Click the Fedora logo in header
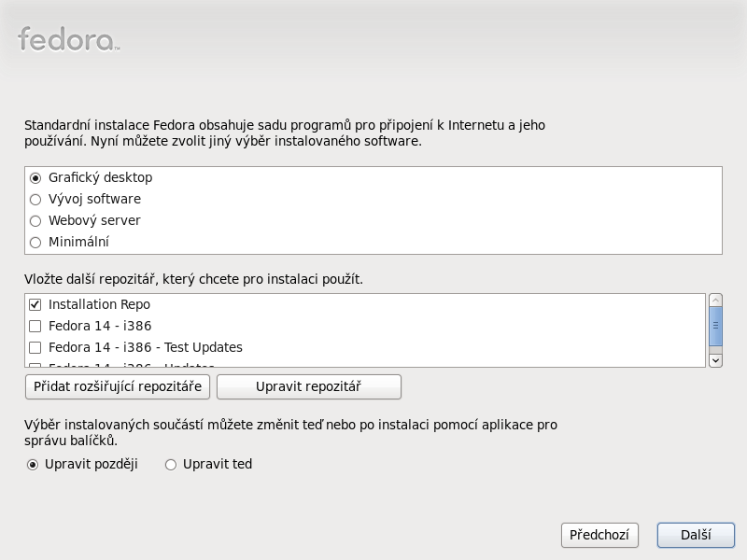This screenshot has height=560, width=747. tap(68, 39)
